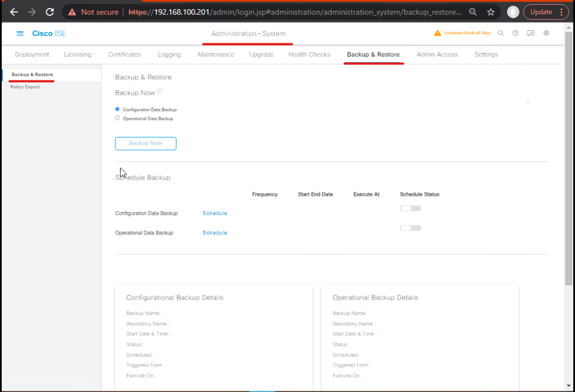The image size is (575, 392).
Task: Select Backup & Restore in the left sidebar
Action: (33, 74)
